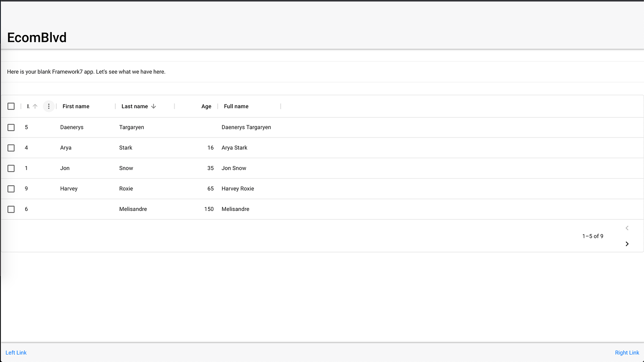This screenshot has width=644, height=362.
Task: Click the Targaryen last name cell
Action: pyautogui.click(x=132, y=127)
